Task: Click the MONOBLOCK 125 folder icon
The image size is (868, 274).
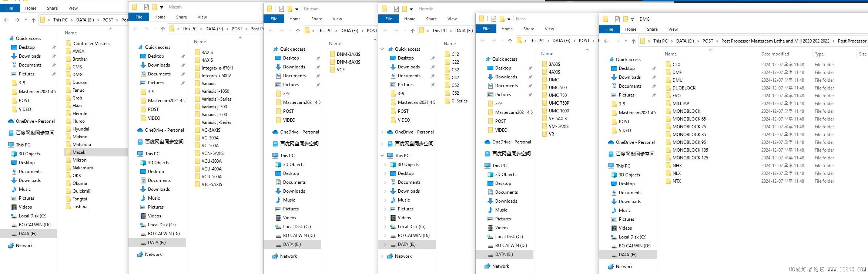Action: (x=668, y=158)
